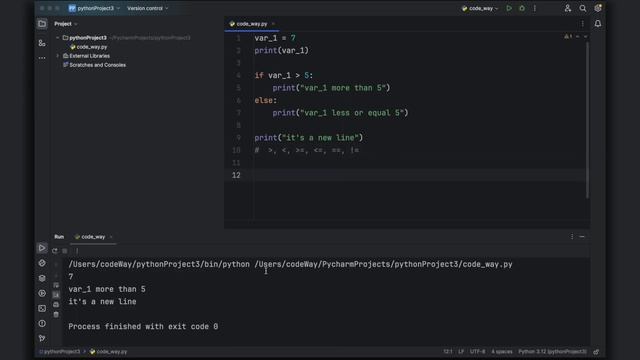
Task: Open the More Actions menu beside the debug button
Action: click(535, 8)
